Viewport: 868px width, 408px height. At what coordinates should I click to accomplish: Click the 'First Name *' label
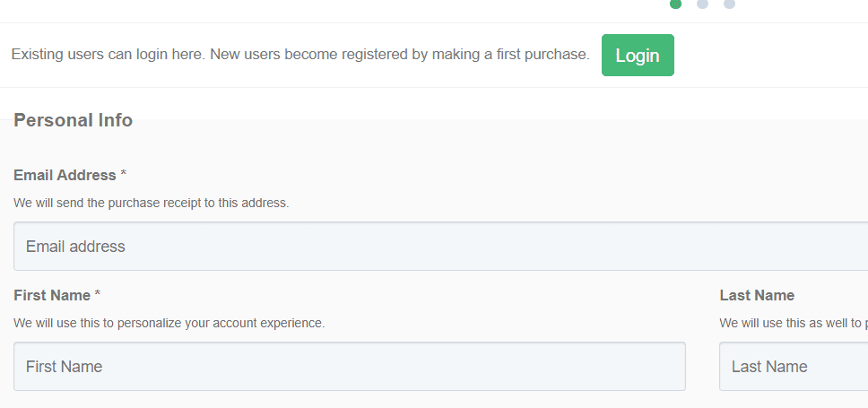[x=57, y=296]
